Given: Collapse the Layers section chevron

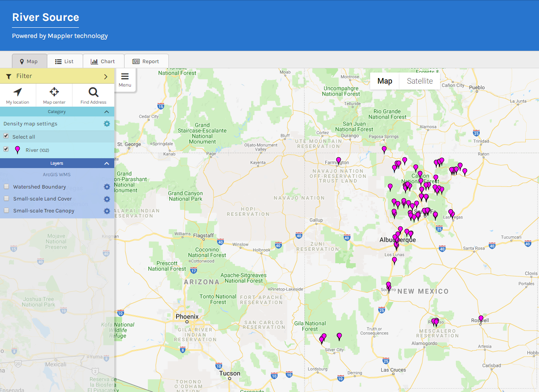Looking at the screenshot, I should pos(107,163).
